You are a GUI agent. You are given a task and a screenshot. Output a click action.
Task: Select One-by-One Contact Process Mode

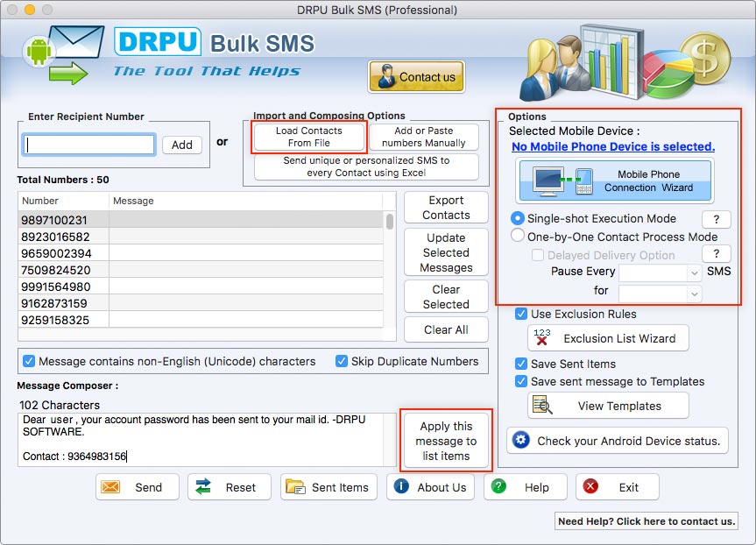[x=518, y=236]
